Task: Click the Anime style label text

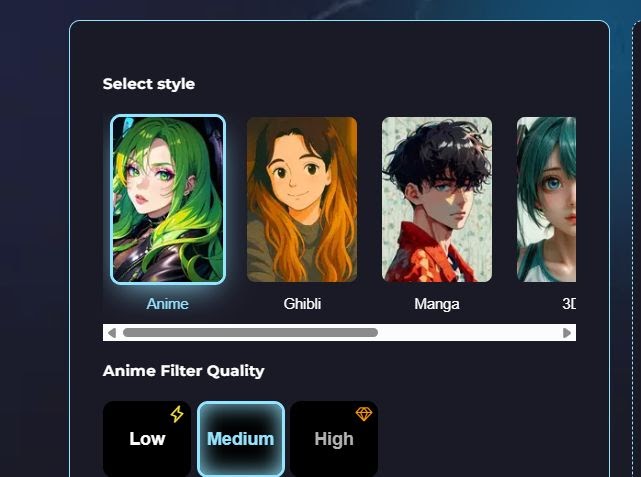Action: click(x=168, y=304)
